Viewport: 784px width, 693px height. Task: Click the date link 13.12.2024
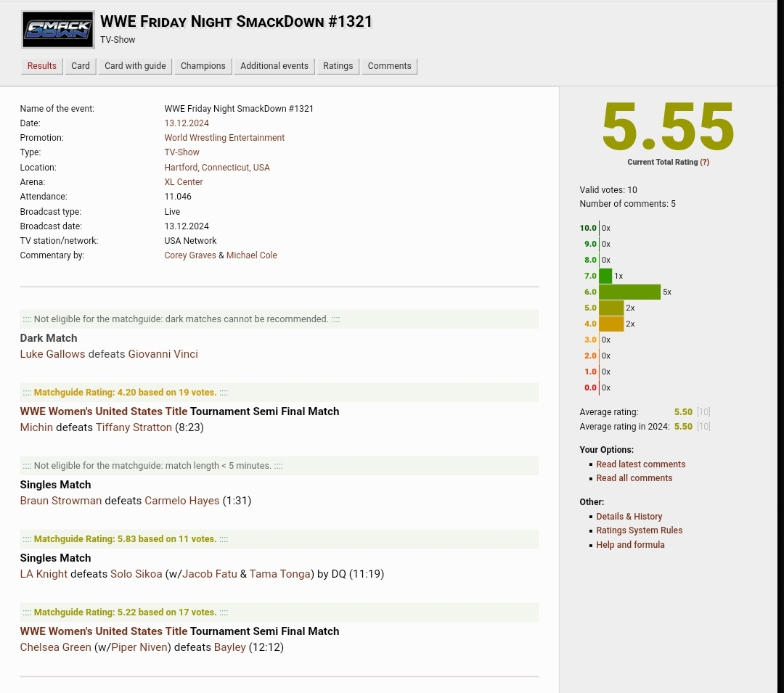pyautogui.click(x=187, y=123)
